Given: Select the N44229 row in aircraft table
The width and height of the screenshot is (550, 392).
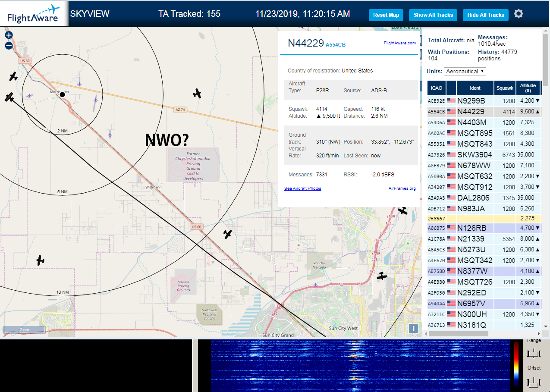Looking at the screenshot, I should tap(484, 111).
